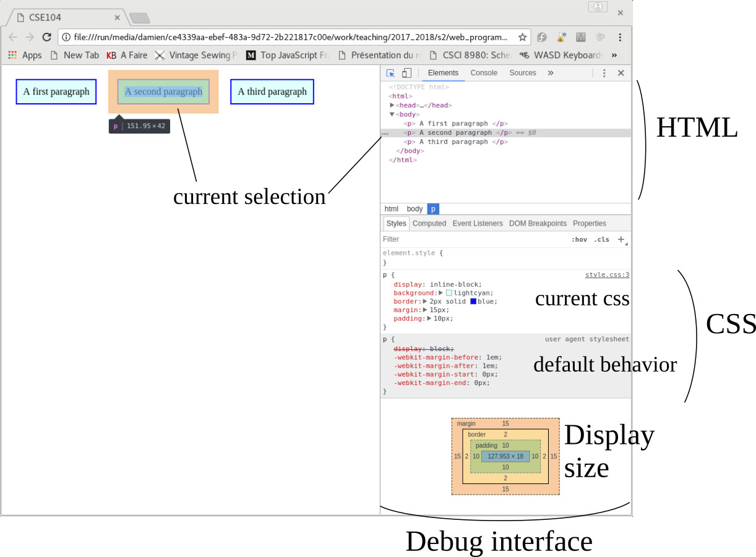Open the DevTools customize menu
The height and width of the screenshot is (557, 756).
[x=604, y=73]
